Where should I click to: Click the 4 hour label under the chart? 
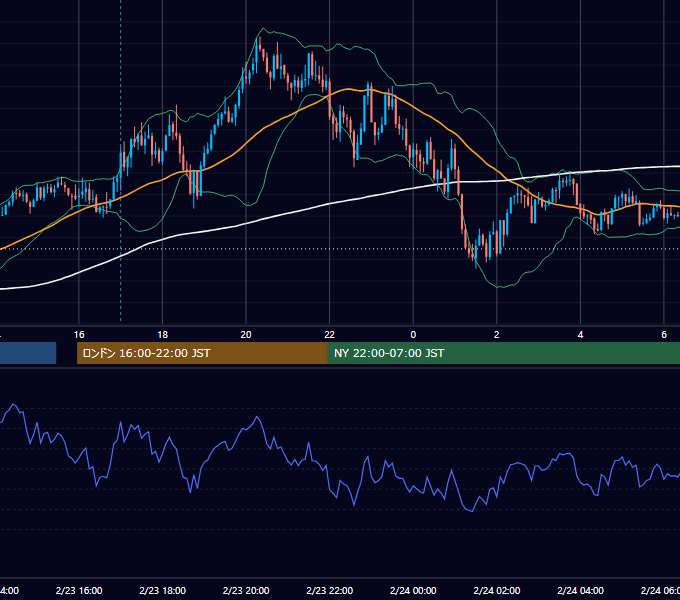(x=580, y=335)
